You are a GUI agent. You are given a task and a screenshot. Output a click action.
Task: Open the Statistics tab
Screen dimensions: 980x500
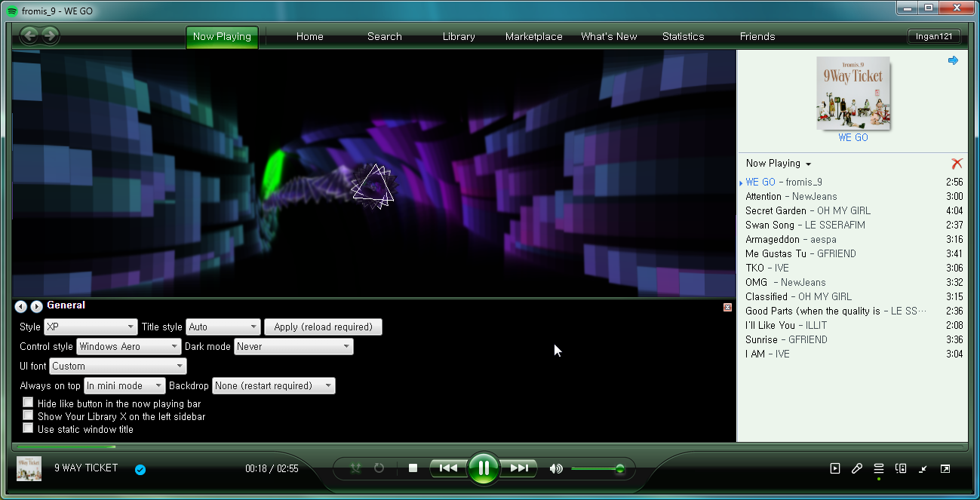point(684,36)
